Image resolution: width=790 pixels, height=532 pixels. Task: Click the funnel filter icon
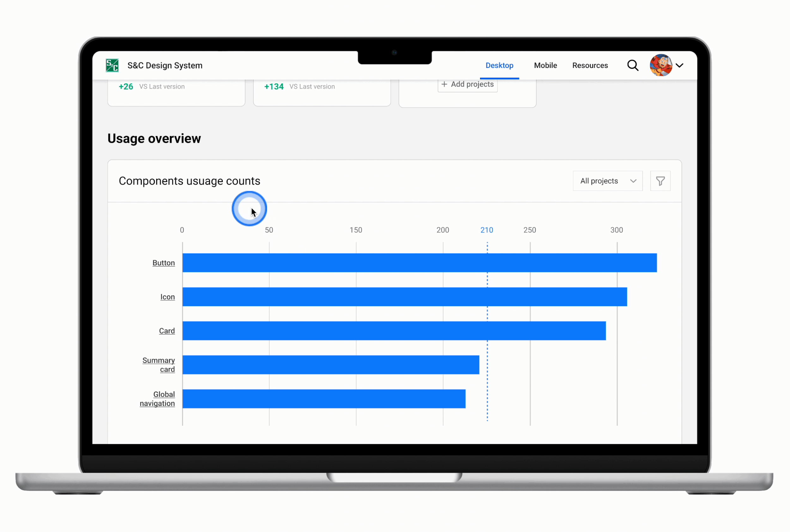point(660,181)
